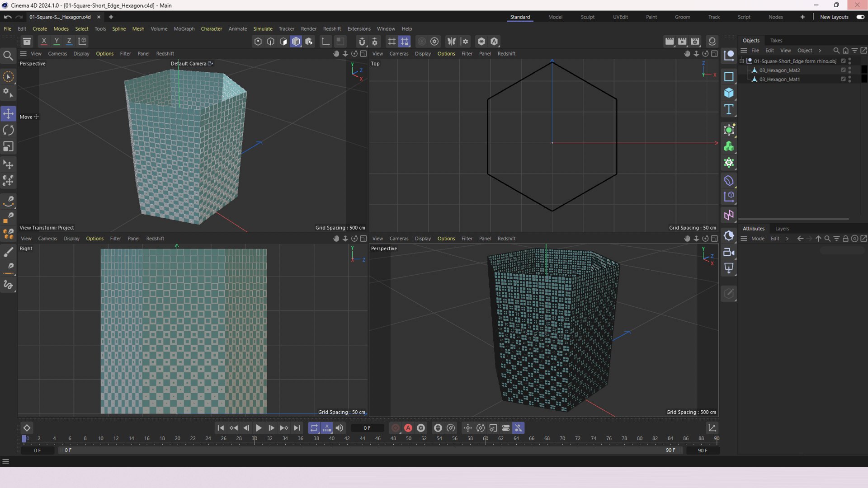Click the Record Active Objects button
This screenshot has width=868, height=488.
[396, 428]
